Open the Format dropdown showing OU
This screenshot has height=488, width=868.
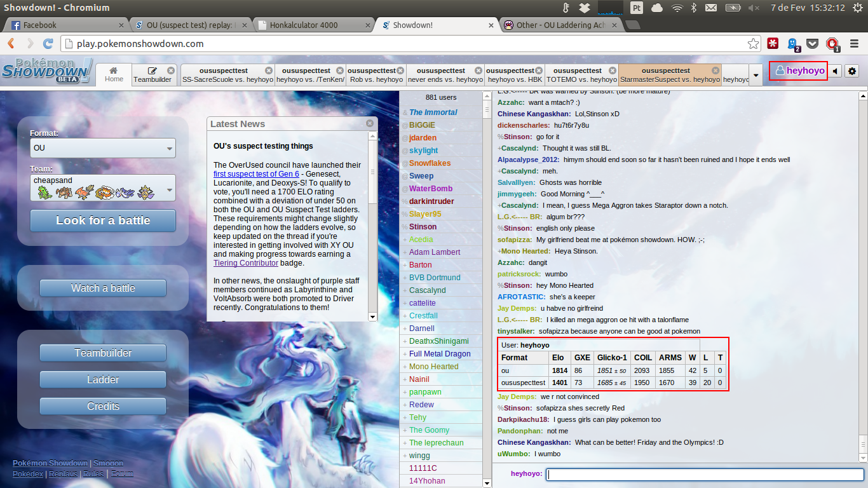pyautogui.click(x=103, y=148)
